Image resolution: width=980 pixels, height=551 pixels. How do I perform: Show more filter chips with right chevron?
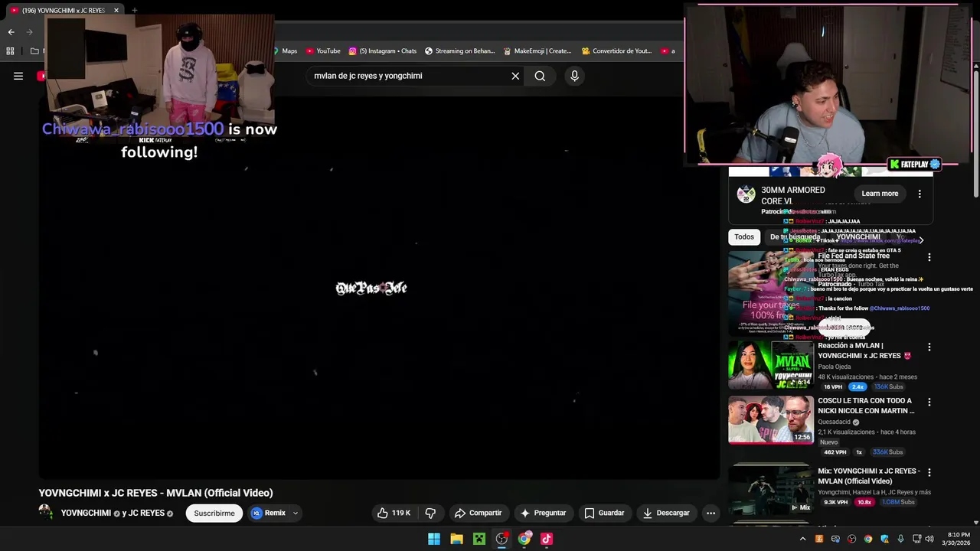pos(920,240)
